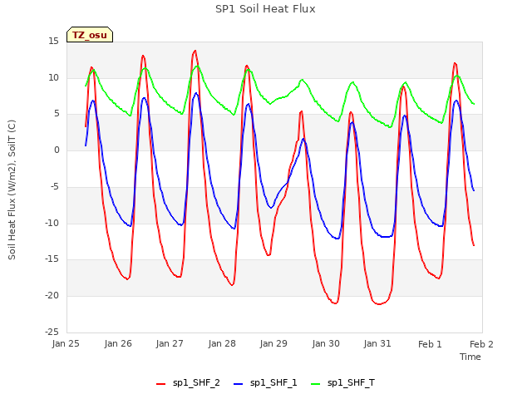This screenshot has width=532, height=399.
Task: Select the Feb 2 x-axis label
Action: [x=481, y=344]
